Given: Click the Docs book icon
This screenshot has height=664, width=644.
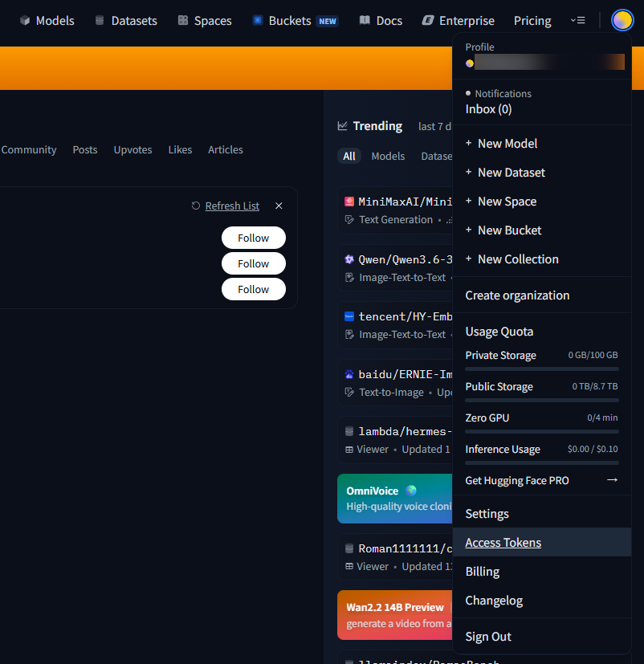Looking at the screenshot, I should [x=365, y=21].
